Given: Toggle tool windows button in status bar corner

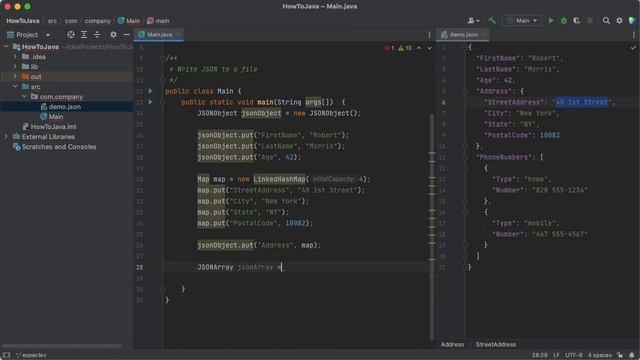Looking at the screenshot, I should (x=6, y=355).
